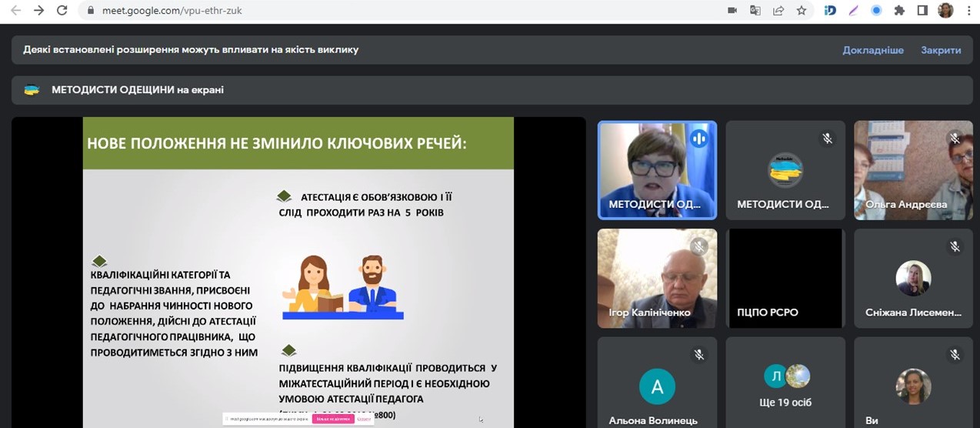Open the purple feather extension icon
980x428 pixels.
[853, 11]
